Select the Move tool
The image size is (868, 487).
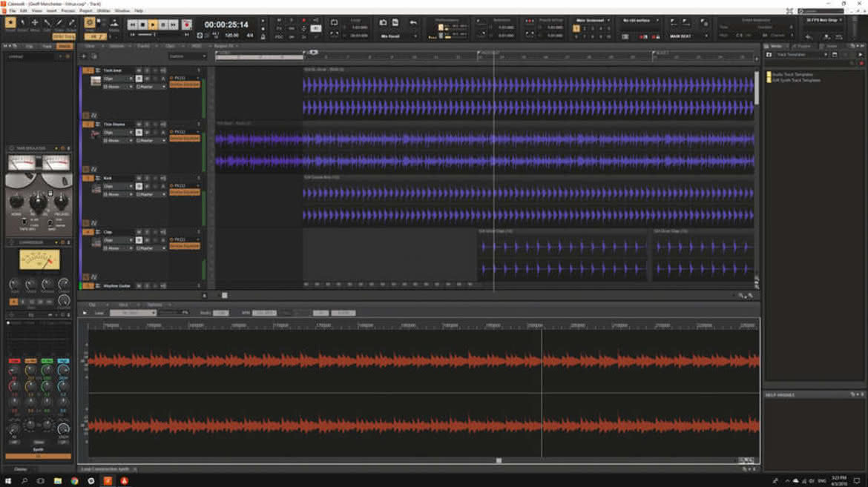35,23
